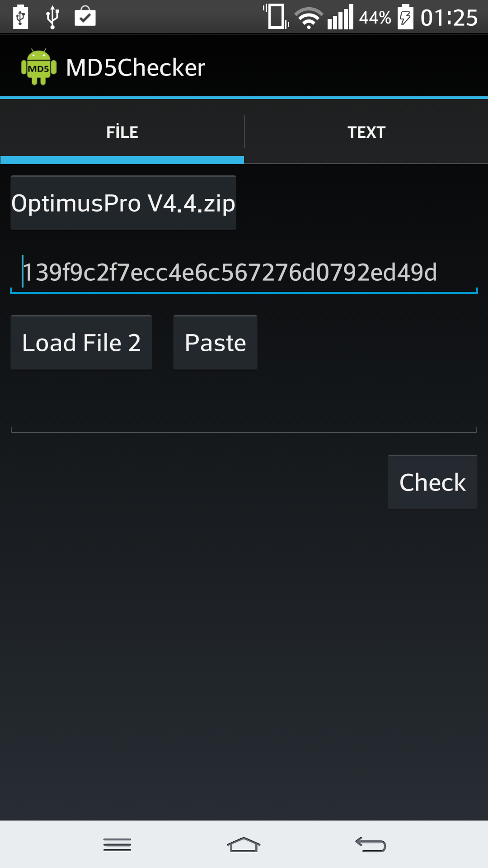Tap the USB connection status icon
Screen dimensions: 488x868
click(52, 17)
